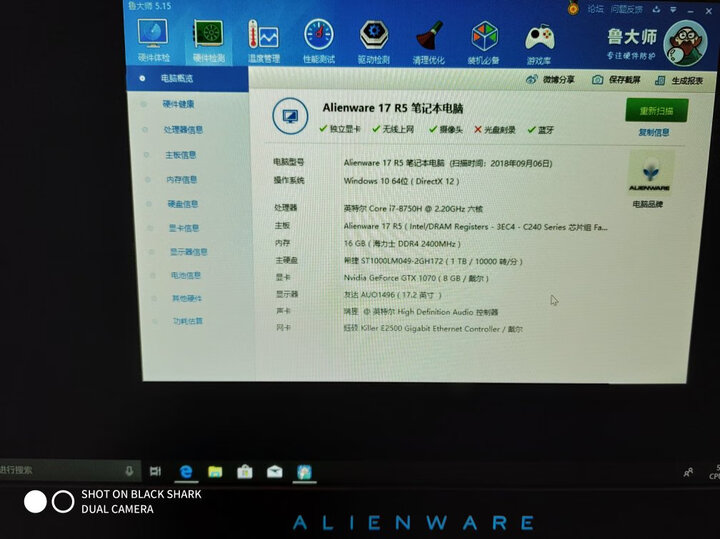Click the 生成报表 report icon
This screenshot has height=539, width=720.
[660, 81]
